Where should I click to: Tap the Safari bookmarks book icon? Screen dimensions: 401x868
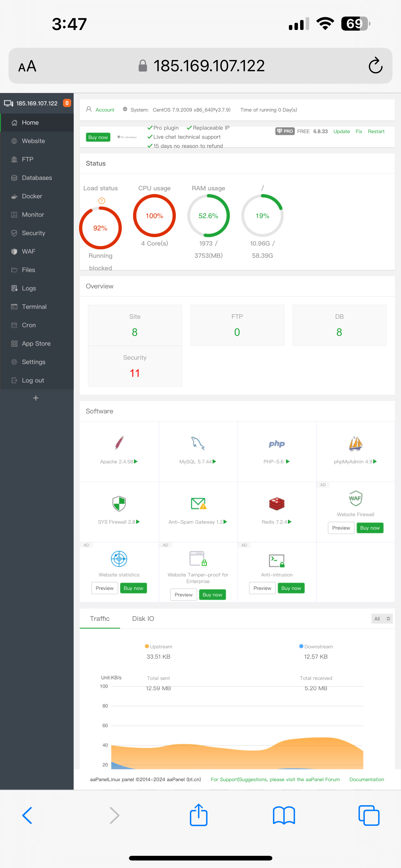[x=284, y=815]
